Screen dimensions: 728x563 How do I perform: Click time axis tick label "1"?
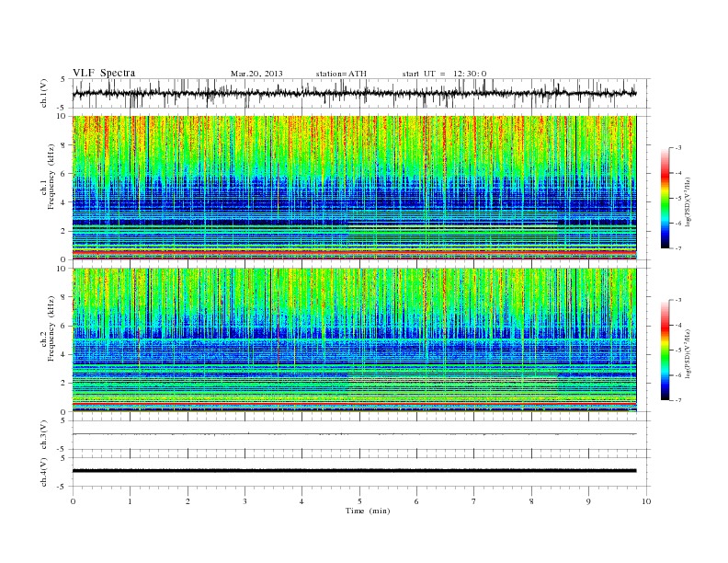tap(130, 501)
